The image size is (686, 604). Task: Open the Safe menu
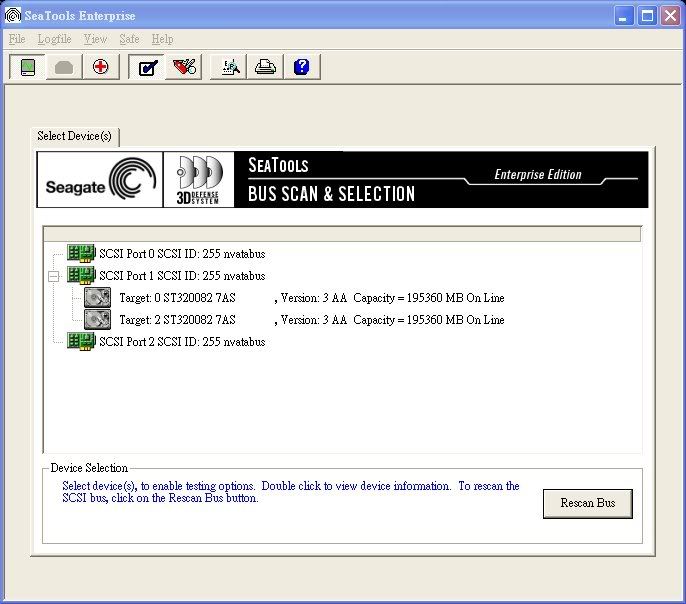pyautogui.click(x=130, y=39)
